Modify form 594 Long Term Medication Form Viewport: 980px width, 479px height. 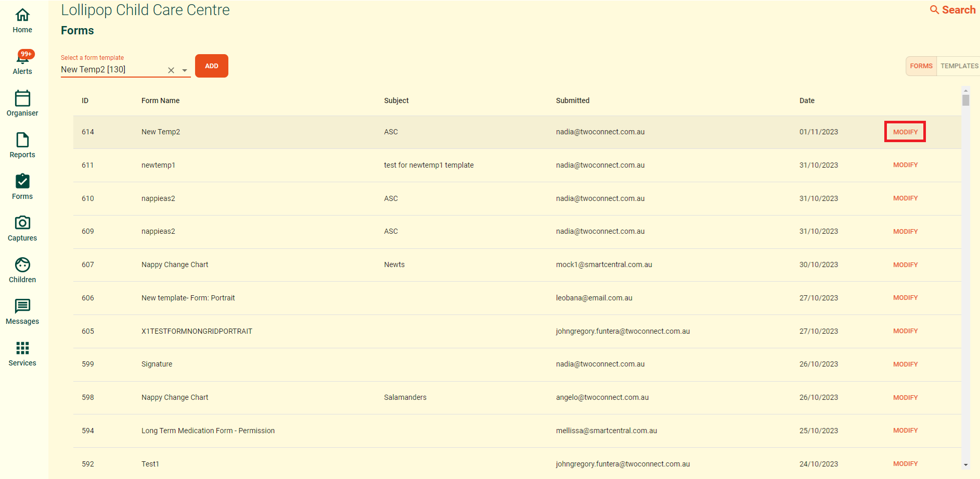[905, 431]
